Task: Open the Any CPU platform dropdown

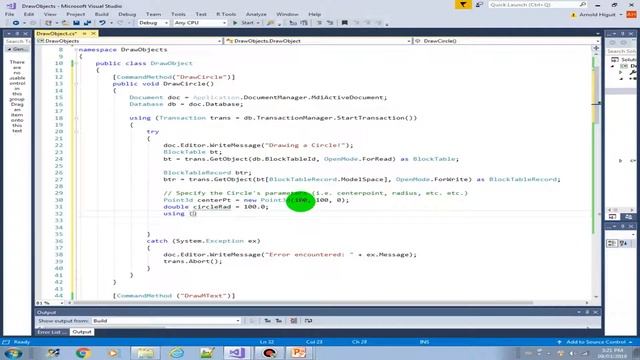Action: pos(200,23)
